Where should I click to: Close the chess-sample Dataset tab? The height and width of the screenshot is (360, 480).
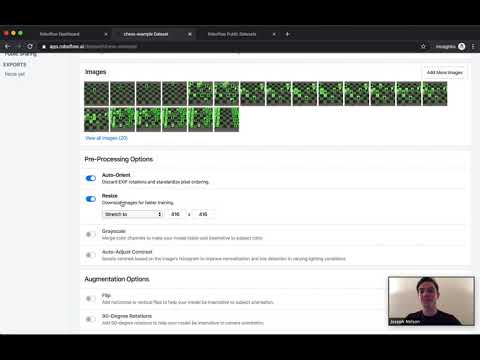190,34
